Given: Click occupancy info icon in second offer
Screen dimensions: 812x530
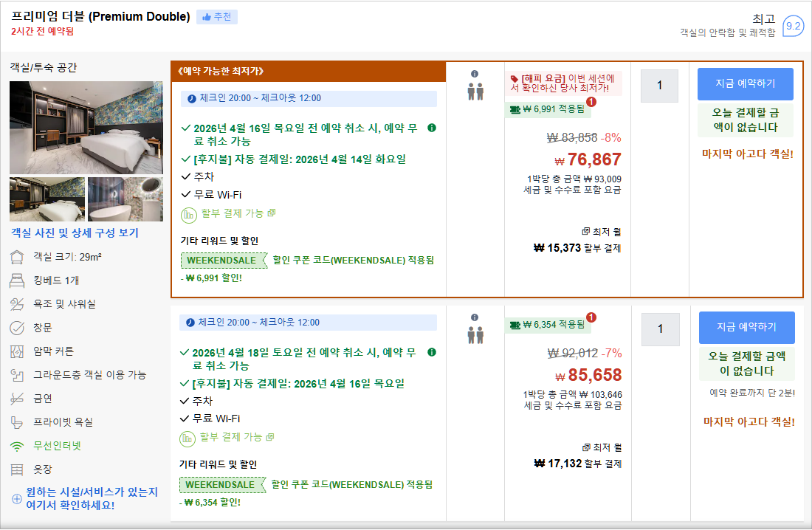Looking at the screenshot, I should coord(475,317).
